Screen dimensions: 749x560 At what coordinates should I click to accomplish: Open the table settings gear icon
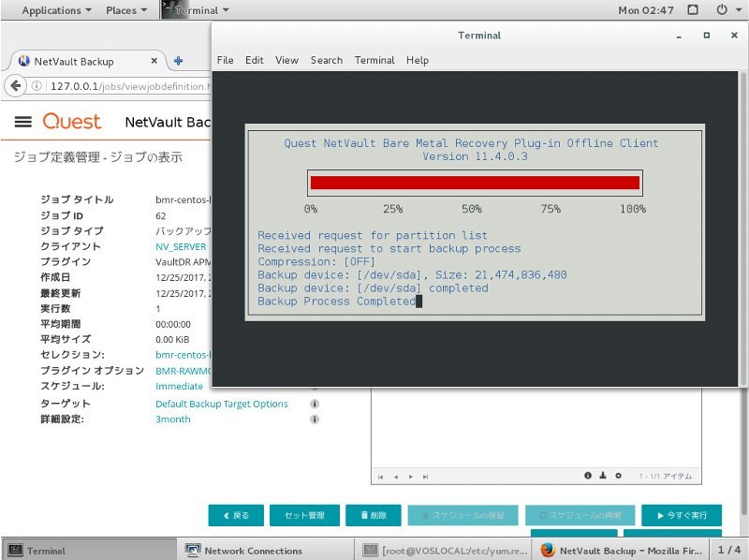[618, 476]
